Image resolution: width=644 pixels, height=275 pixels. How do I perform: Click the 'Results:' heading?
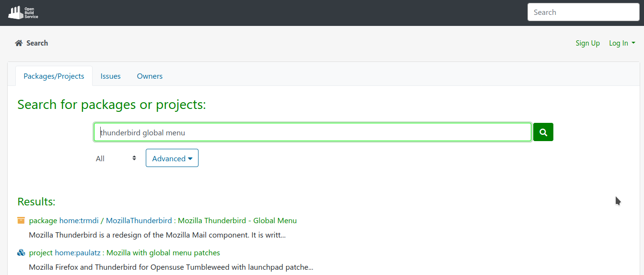tap(36, 202)
